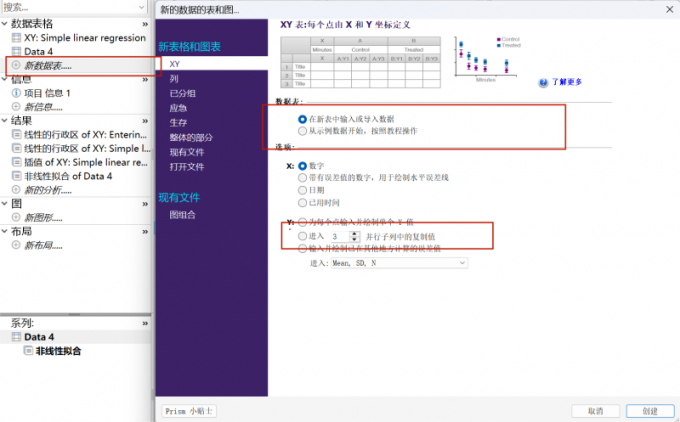Open the search box dropdown arrow
Screen dimensions: 680x422
pyautogui.click(x=141, y=7)
